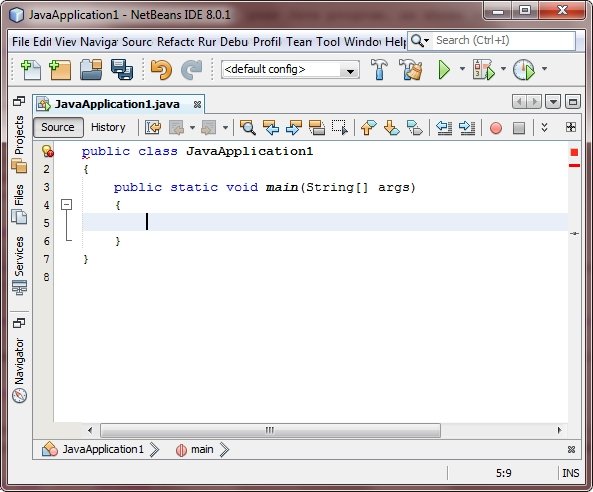Click the New Project icon
Viewport: 593px width, 492px height.
point(60,70)
